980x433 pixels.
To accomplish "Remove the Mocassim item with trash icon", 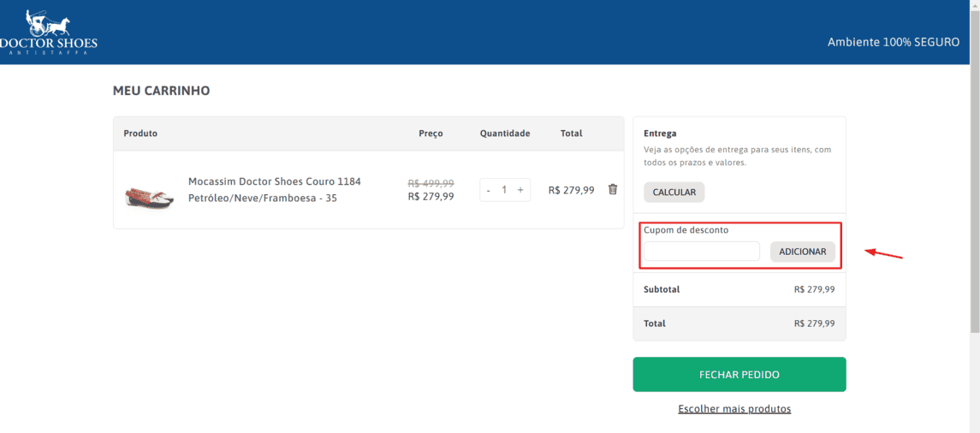I will [x=613, y=189].
